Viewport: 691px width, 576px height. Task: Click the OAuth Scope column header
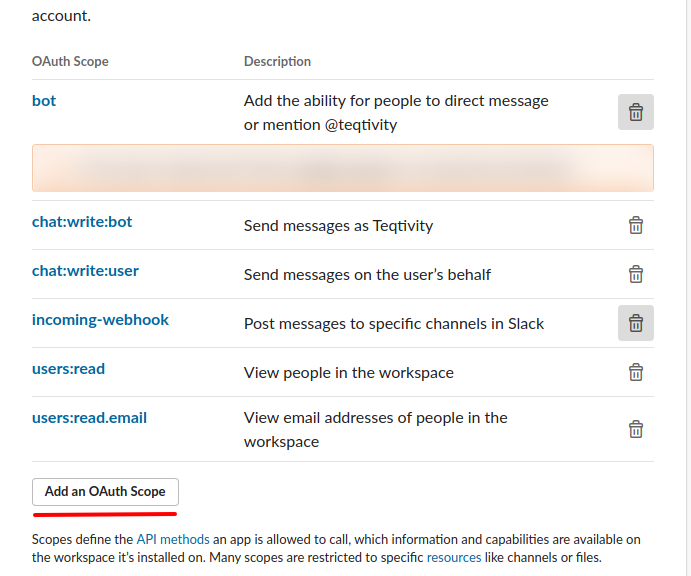[x=70, y=62]
